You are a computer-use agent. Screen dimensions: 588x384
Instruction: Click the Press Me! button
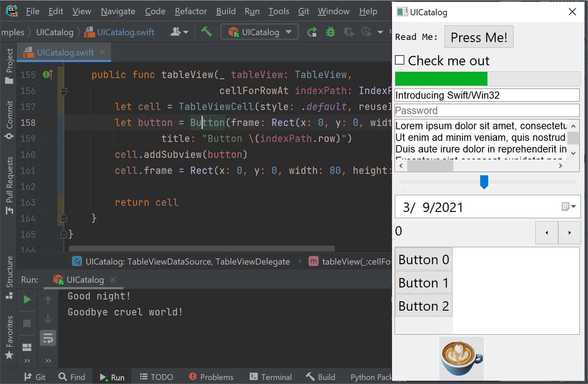479,37
